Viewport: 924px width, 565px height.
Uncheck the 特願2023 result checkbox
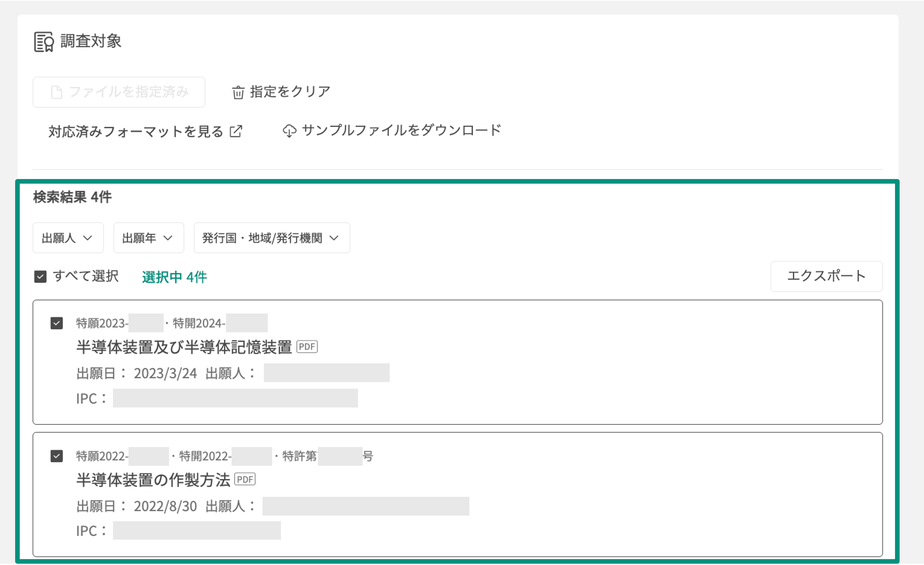click(57, 323)
